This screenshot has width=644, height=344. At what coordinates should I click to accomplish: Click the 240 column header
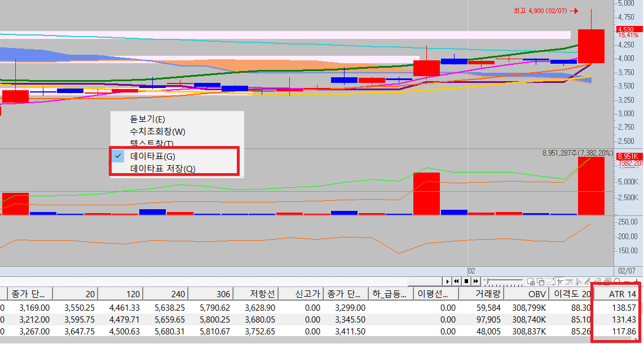pos(166,294)
